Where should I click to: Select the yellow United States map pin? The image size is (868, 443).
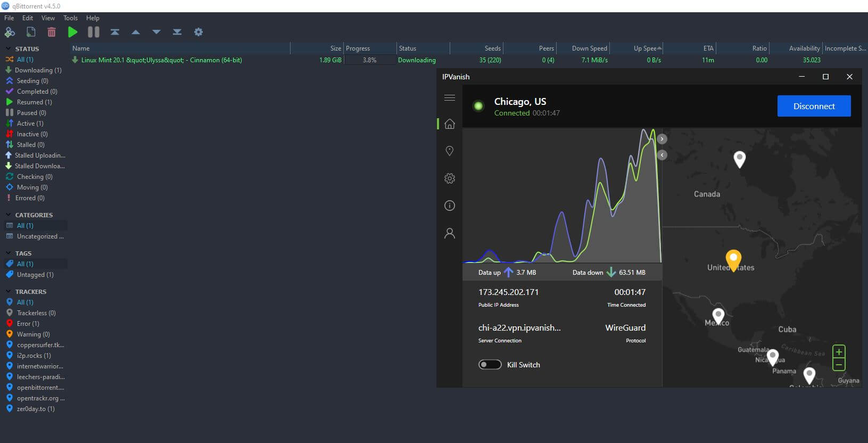[733, 260]
